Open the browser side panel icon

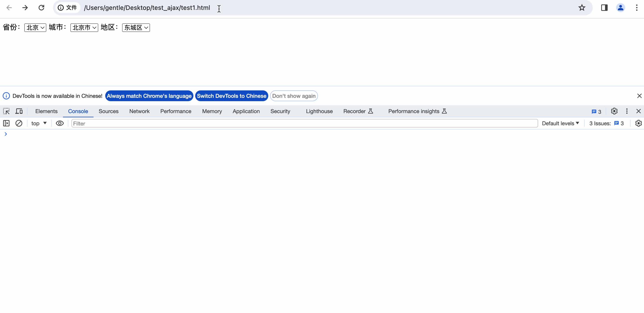coord(604,8)
